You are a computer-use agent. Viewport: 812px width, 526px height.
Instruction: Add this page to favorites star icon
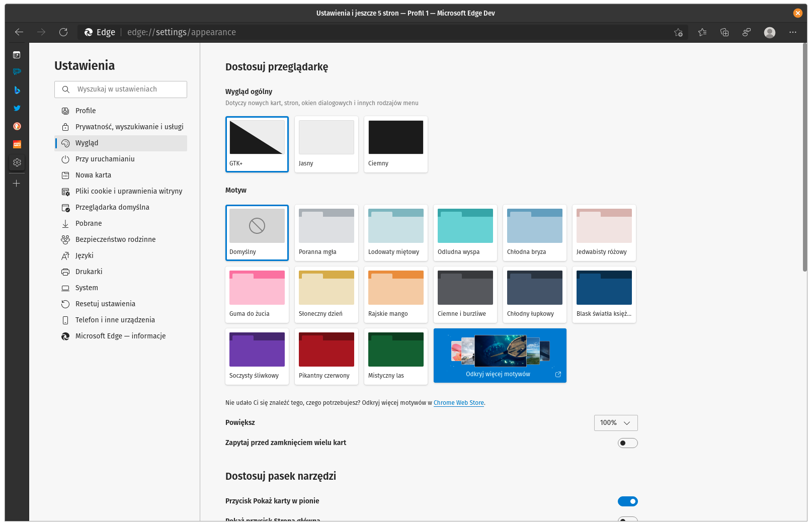(678, 32)
